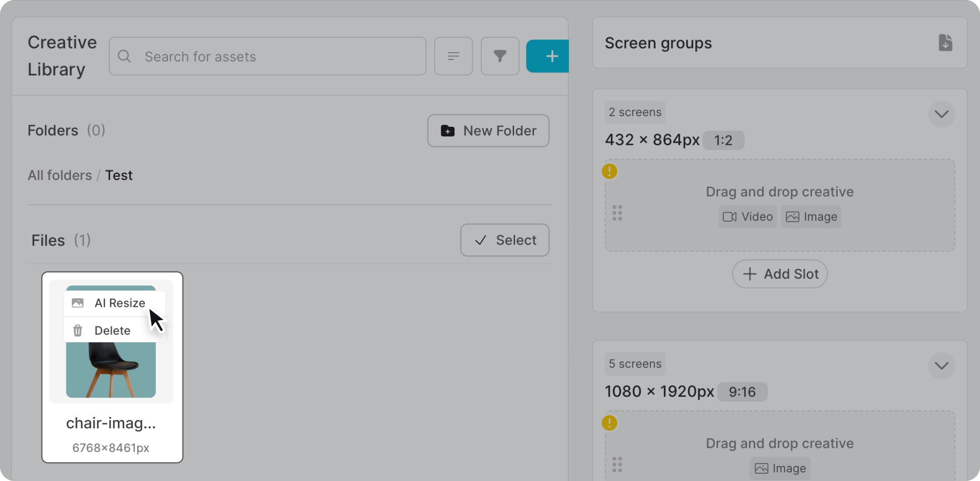Viewport: 980px width, 481px height.
Task: Click the blue plus add asset button
Action: (548, 56)
